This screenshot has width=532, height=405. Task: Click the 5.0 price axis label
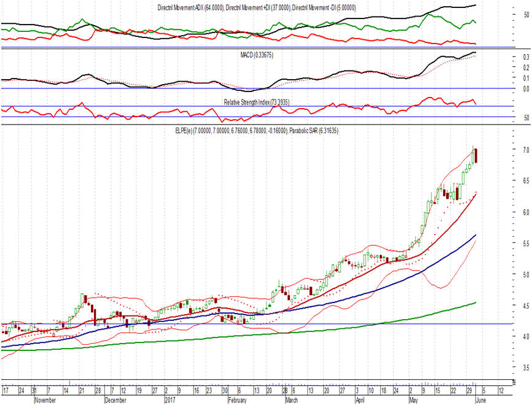tap(526, 274)
